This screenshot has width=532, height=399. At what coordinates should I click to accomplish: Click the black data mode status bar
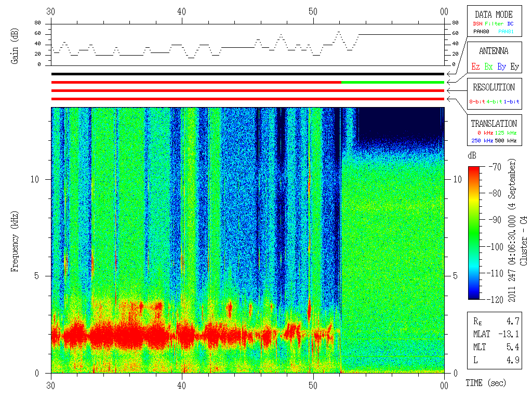(x=248, y=74)
